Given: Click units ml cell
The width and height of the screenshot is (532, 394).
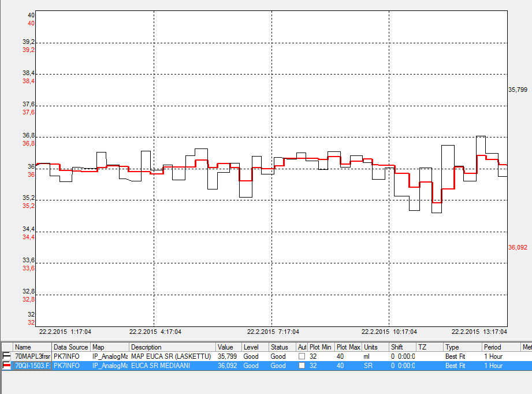Looking at the screenshot, I should tap(366, 356).
